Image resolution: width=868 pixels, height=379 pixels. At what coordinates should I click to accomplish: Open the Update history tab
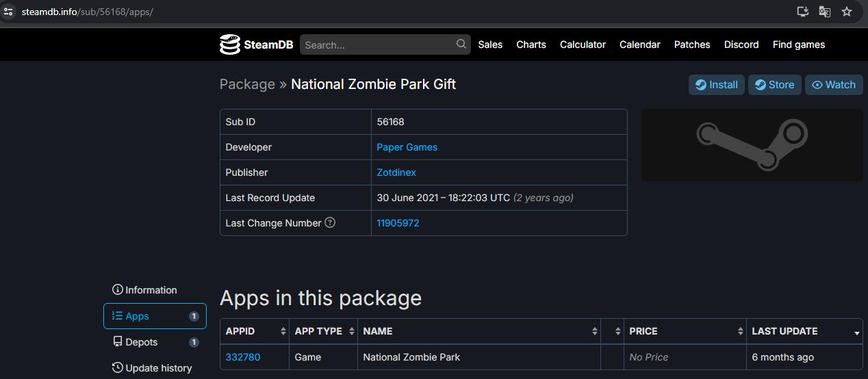(158, 368)
